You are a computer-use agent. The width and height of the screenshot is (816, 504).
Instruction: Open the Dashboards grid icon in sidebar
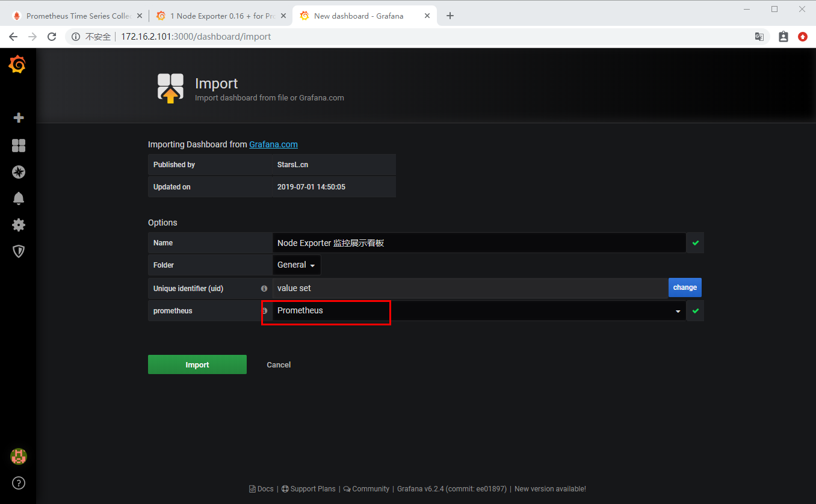coord(19,146)
